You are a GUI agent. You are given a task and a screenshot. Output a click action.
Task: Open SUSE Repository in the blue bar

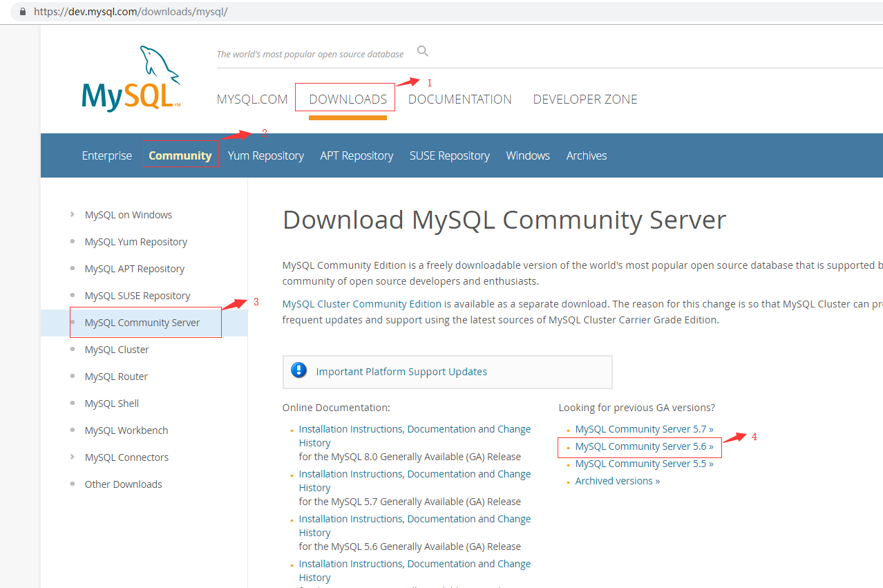(450, 155)
